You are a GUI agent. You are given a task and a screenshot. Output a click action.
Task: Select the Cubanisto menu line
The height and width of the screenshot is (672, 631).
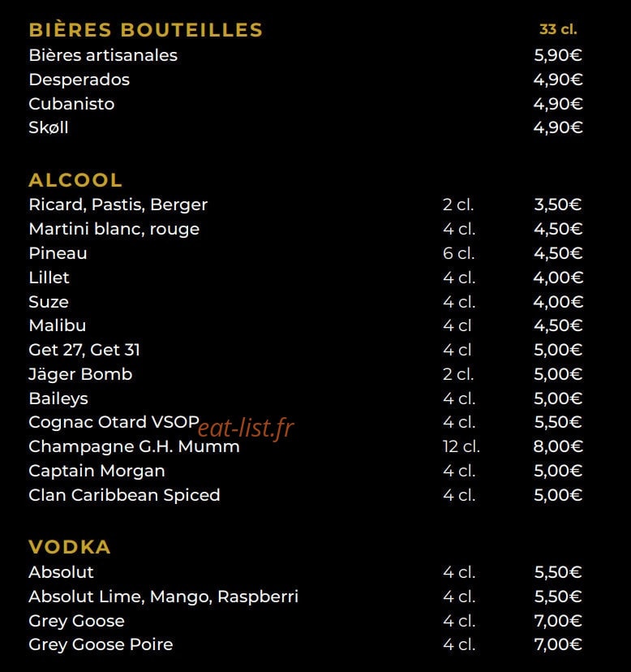coord(71,104)
